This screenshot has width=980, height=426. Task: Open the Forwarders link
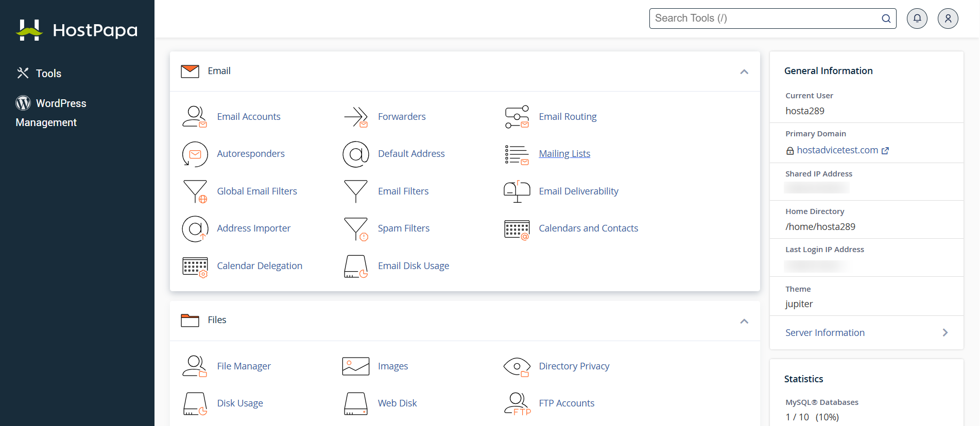[402, 117]
